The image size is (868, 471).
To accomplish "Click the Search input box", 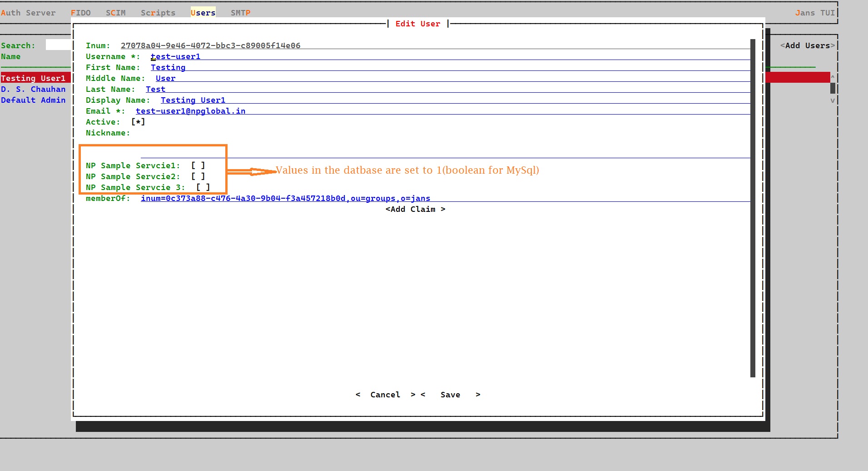I will [58, 45].
